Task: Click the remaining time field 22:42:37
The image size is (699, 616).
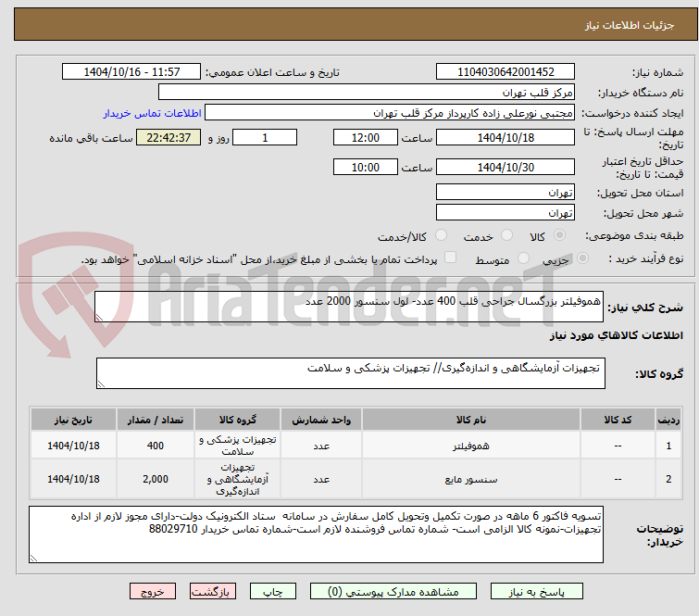Action: pos(169,137)
